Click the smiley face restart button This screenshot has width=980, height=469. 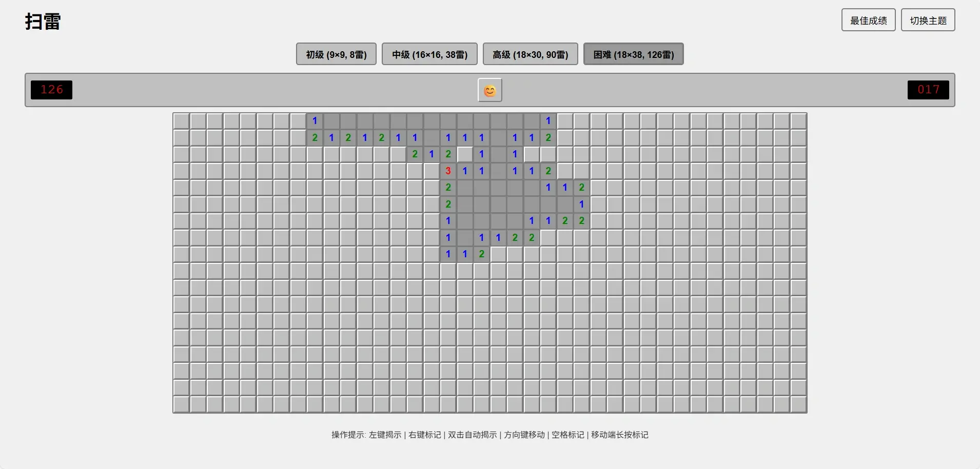[489, 91]
